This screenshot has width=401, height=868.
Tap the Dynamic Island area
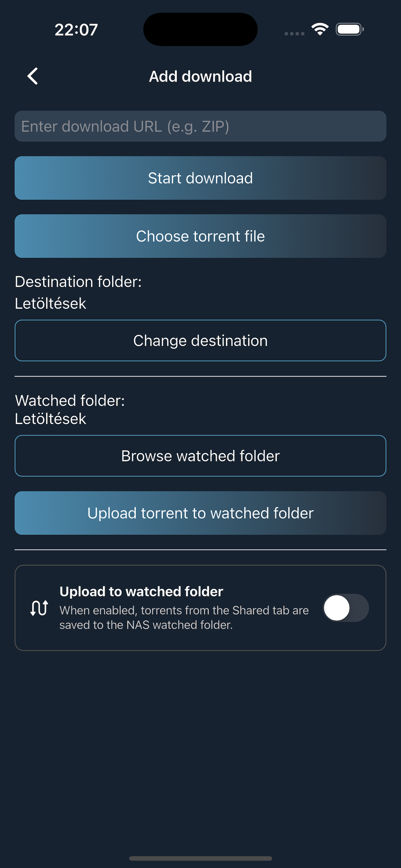coord(200,29)
